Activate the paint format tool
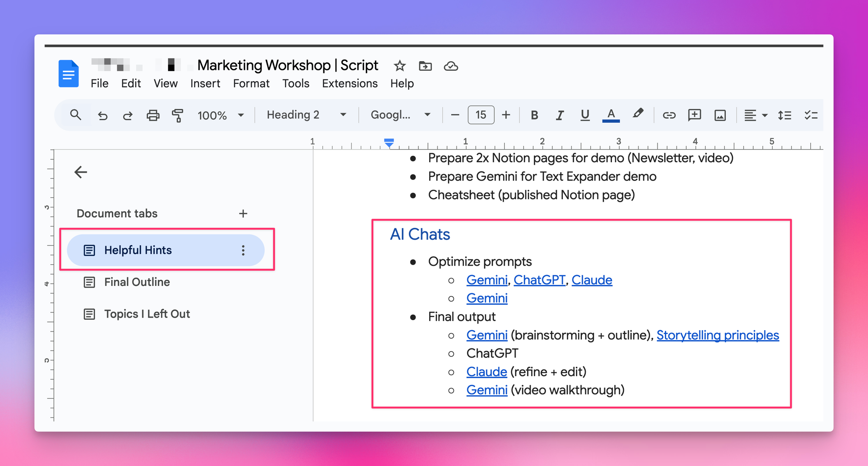The image size is (868, 466). point(178,115)
